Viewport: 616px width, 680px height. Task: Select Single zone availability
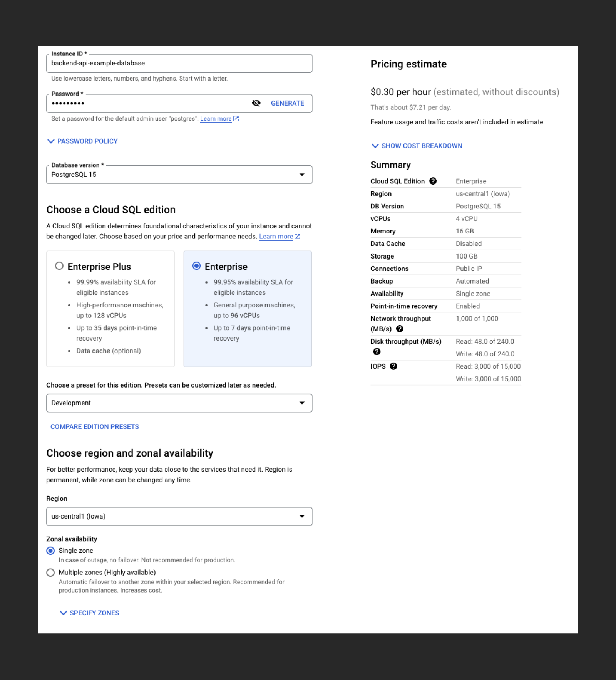pos(50,551)
